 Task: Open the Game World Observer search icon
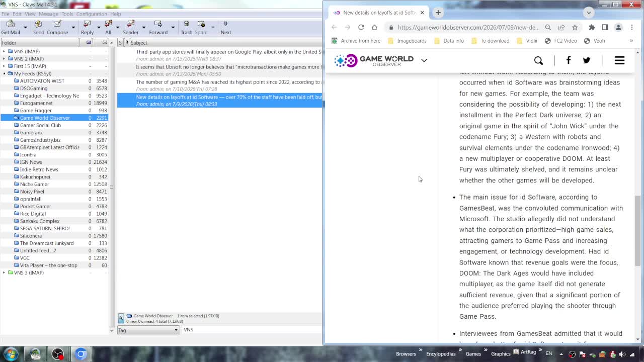(538, 60)
